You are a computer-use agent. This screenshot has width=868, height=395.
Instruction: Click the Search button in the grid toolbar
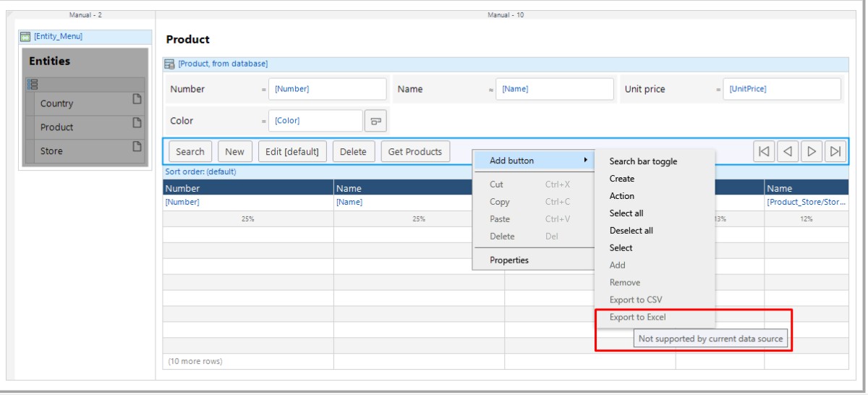click(x=190, y=151)
